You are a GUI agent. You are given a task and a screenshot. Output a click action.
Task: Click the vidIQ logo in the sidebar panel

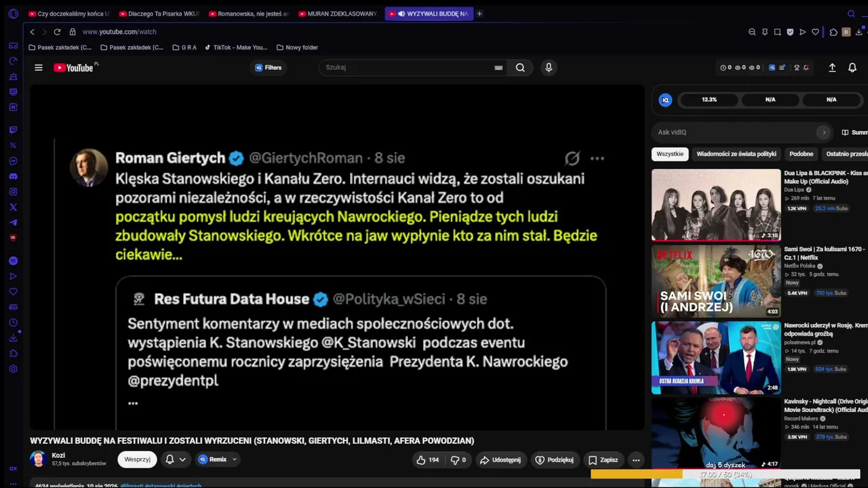[x=665, y=100]
